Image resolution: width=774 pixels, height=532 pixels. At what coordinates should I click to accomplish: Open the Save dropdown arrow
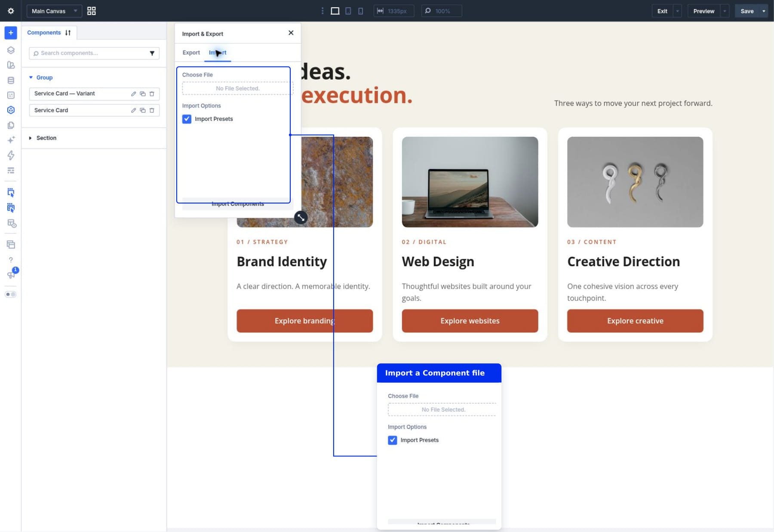click(764, 11)
